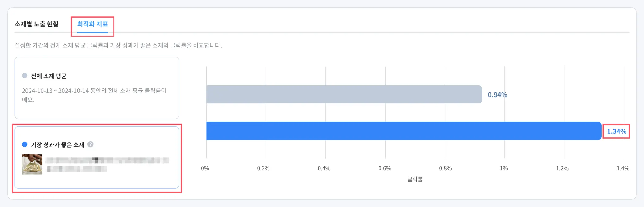Image resolution: width=644 pixels, height=207 pixels.
Task: Click the 0.94% value label
Action: (497, 95)
